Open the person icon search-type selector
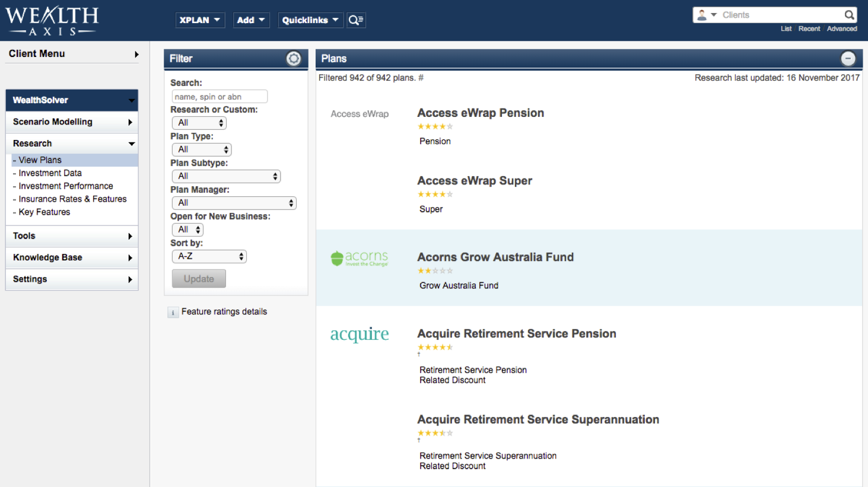This screenshot has width=868, height=487. [707, 15]
